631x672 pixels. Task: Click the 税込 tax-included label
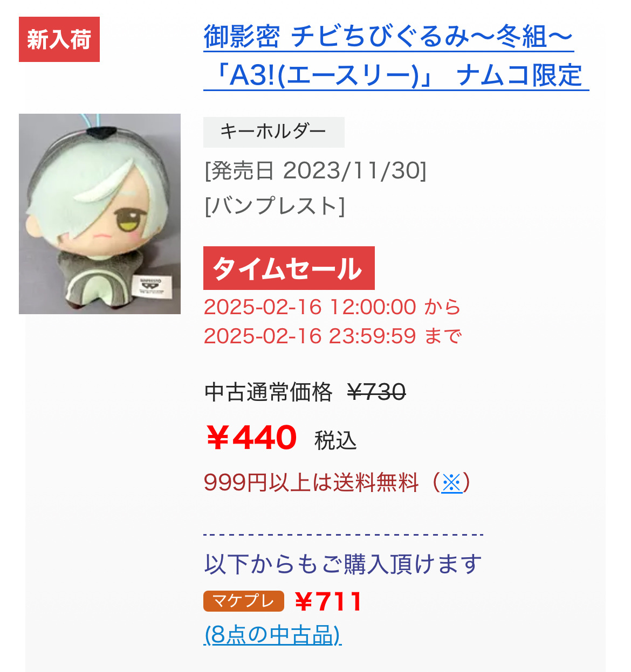pyautogui.click(x=335, y=441)
